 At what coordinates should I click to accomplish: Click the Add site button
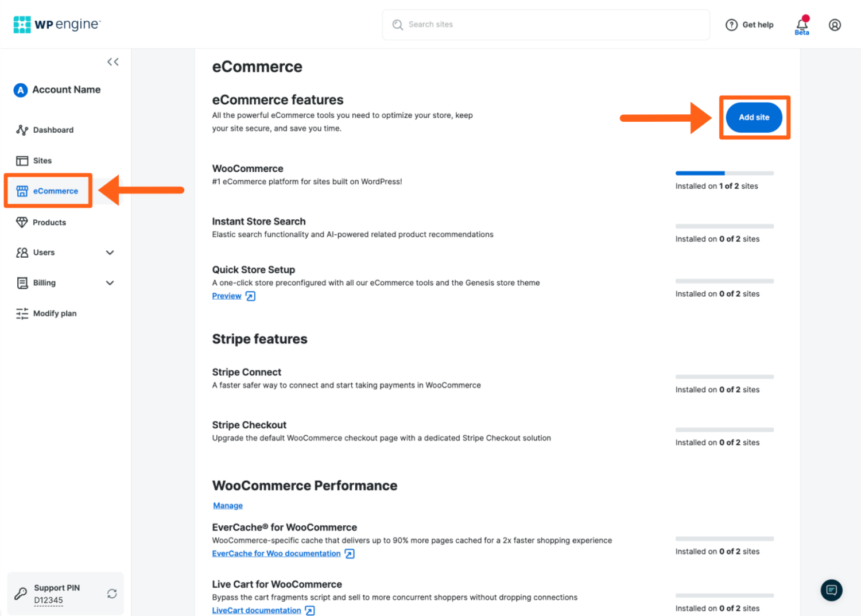click(754, 117)
